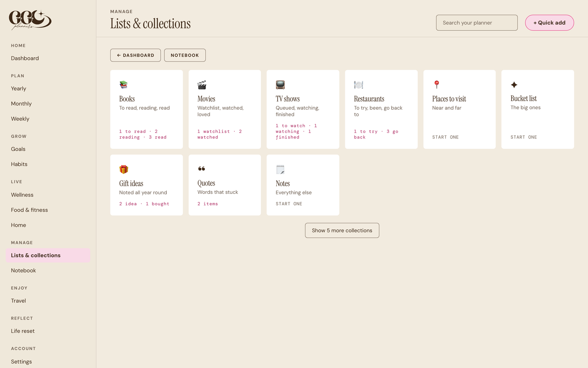Click 'To read, reading, read' description

(144, 108)
